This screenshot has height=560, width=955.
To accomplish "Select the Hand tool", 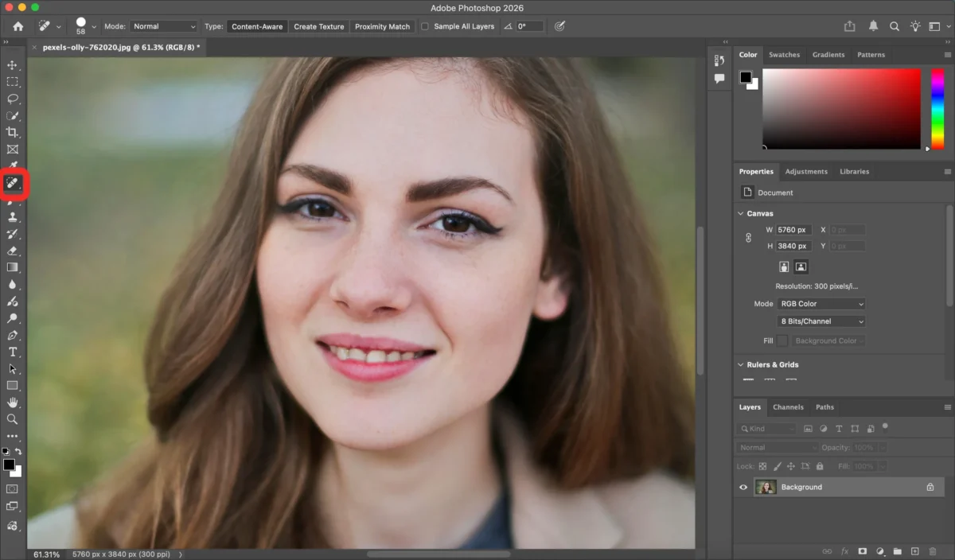I will click(11, 402).
